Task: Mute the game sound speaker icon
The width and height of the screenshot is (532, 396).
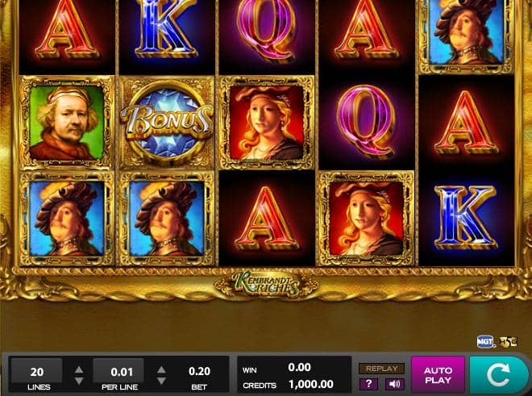Action: click(x=395, y=385)
